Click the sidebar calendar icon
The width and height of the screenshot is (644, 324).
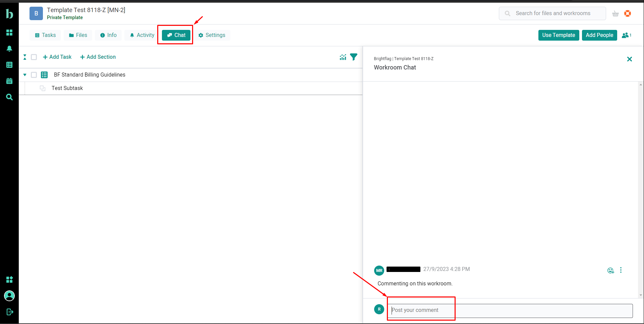tap(9, 81)
